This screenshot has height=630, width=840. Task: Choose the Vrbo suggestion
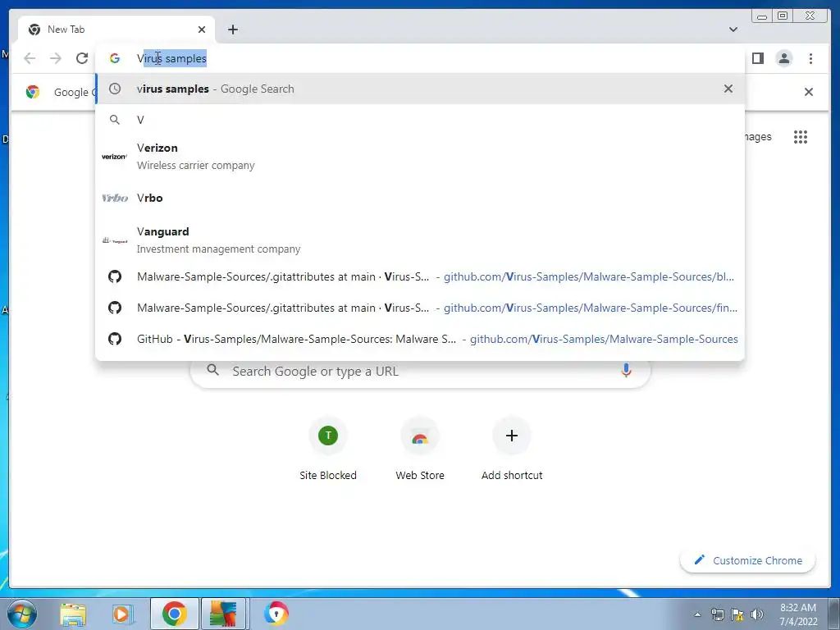coord(420,199)
